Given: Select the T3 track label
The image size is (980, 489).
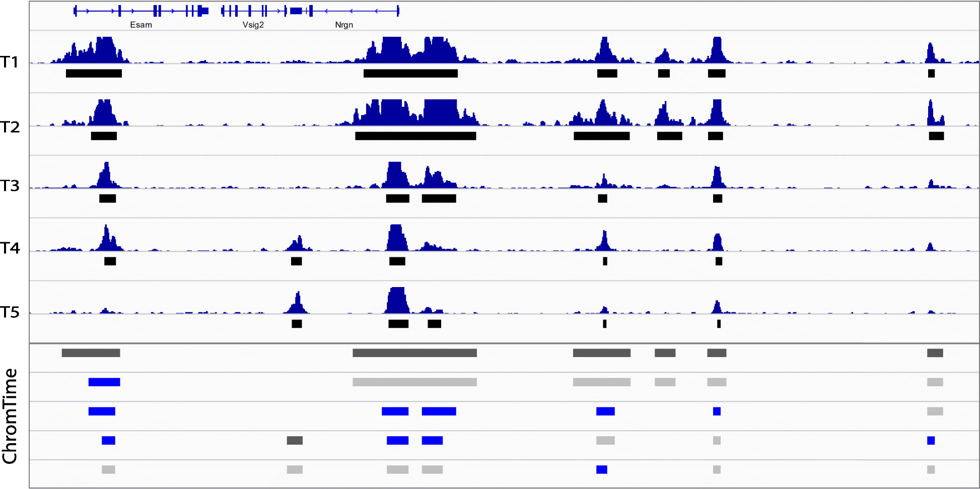Looking at the screenshot, I should click(x=10, y=186).
